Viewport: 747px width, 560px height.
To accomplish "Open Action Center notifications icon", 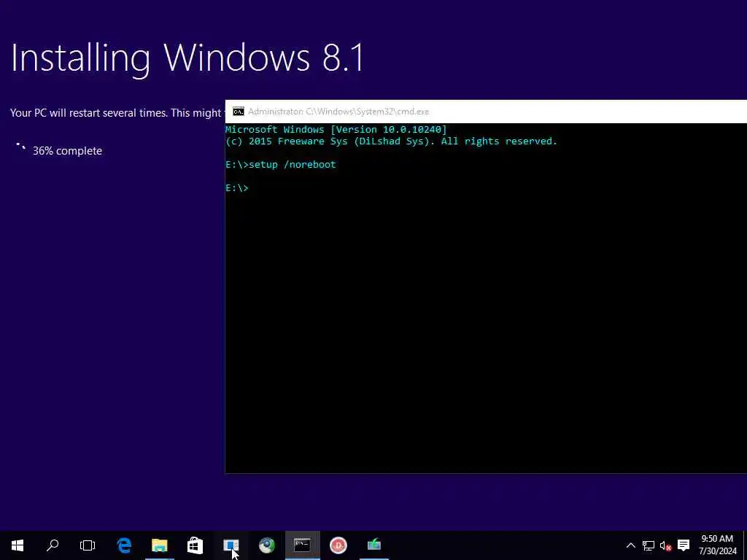I will [684, 545].
